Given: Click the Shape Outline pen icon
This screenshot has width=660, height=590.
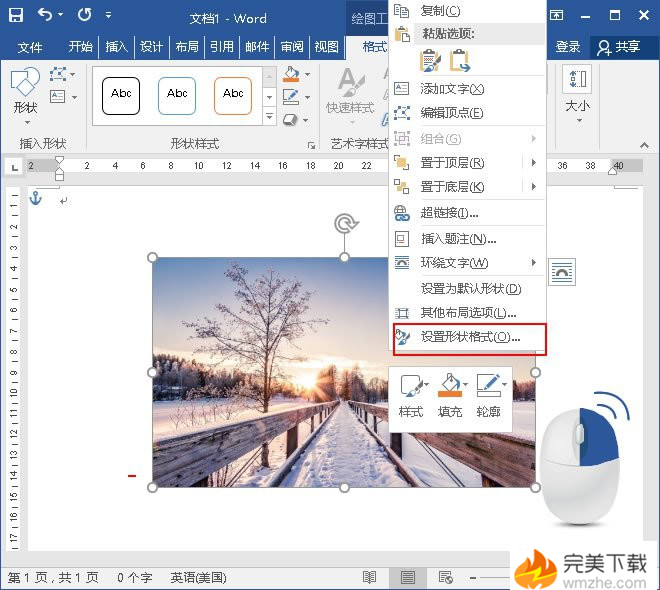Looking at the screenshot, I should tap(291, 97).
